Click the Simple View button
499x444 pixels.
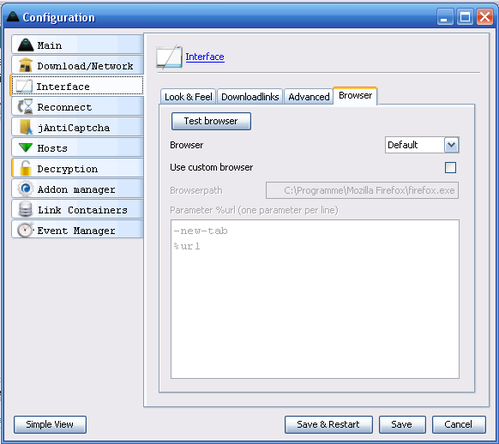(50, 424)
